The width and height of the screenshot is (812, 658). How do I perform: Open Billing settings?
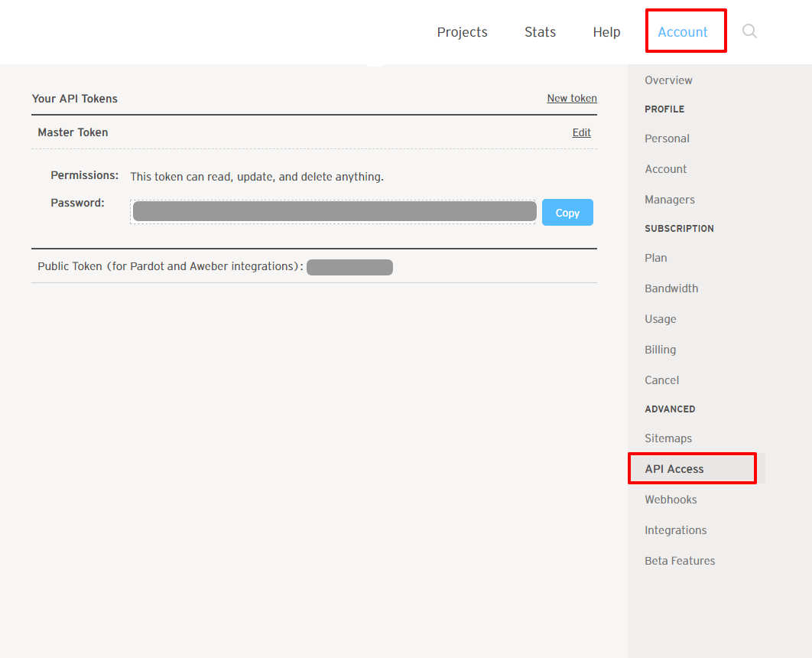pyautogui.click(x=660, y=350)
